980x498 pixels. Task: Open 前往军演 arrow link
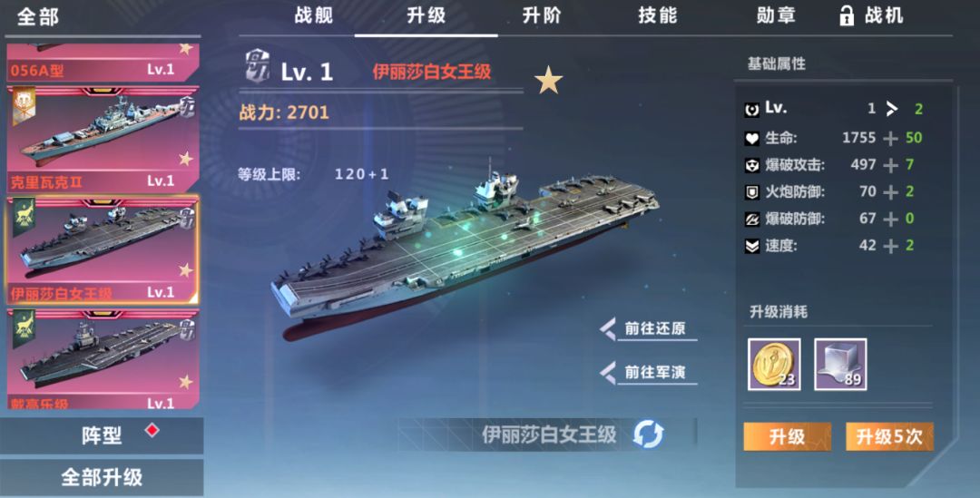pos(648,373)
